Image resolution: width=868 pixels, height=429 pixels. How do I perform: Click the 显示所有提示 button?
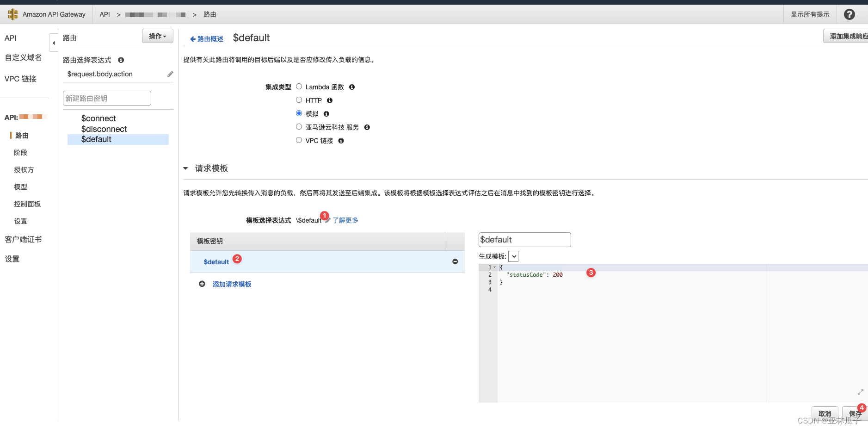tap(810, 14)
